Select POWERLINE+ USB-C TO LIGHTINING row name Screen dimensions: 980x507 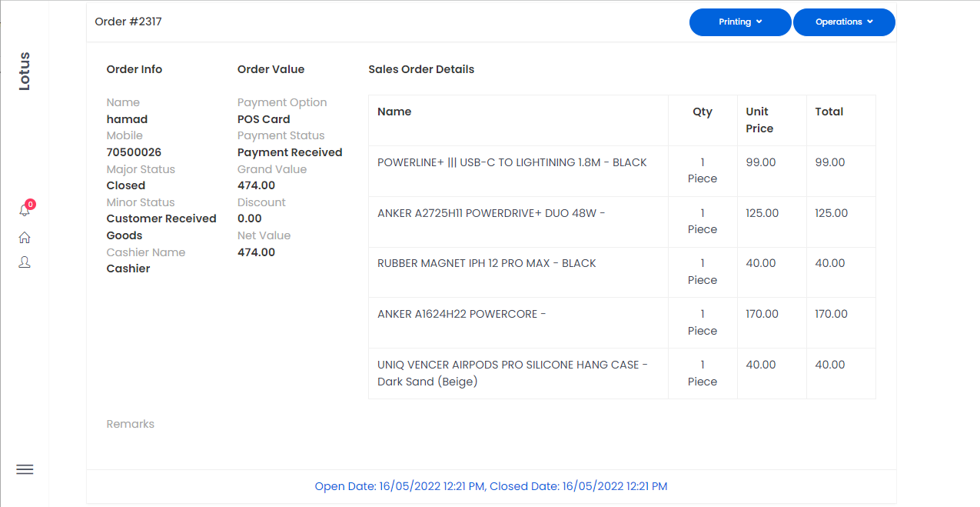point(512,162)
